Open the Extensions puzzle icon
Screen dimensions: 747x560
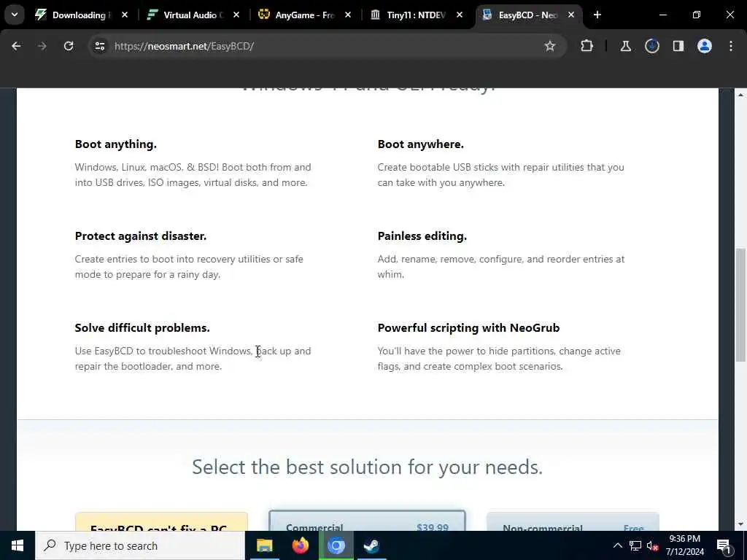587,46
